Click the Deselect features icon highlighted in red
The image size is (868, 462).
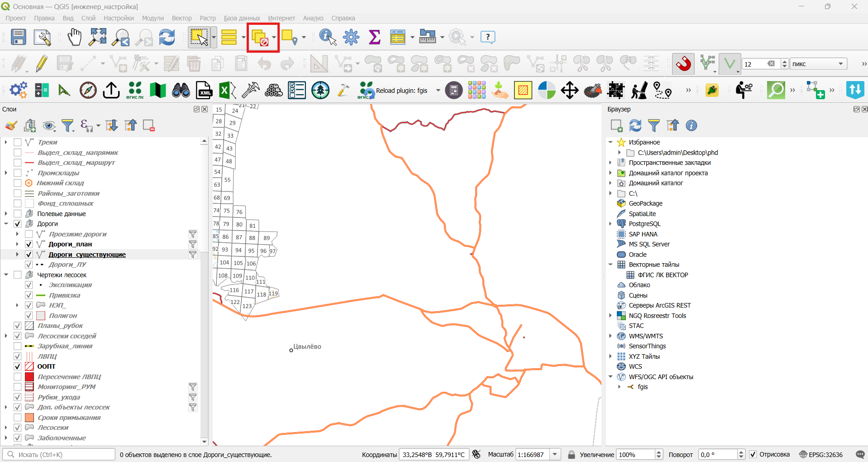[260, 37]
